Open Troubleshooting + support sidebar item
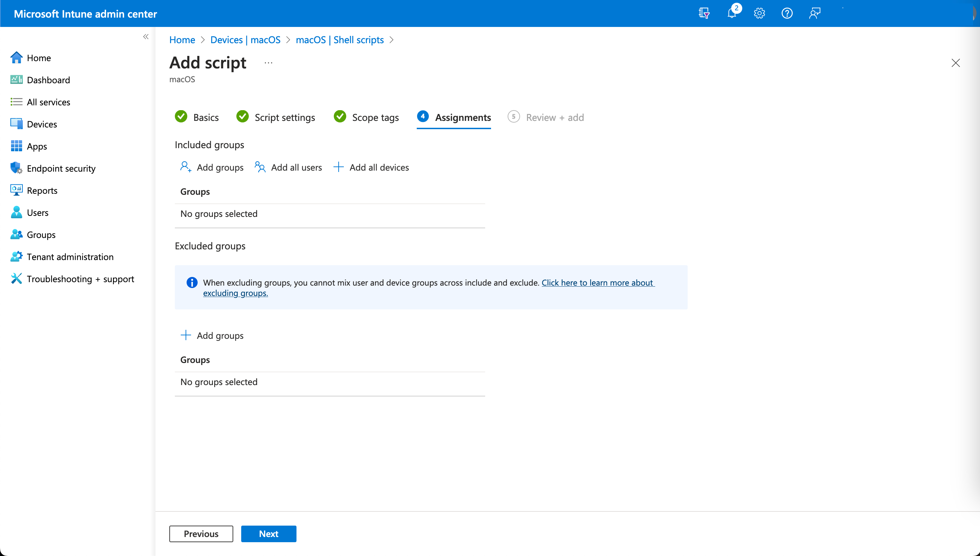 point(80,279)
